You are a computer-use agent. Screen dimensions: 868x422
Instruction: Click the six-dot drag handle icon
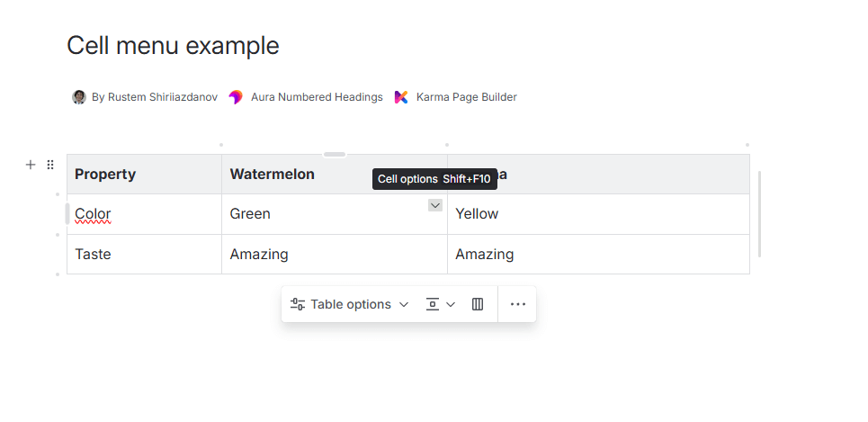(50, 165)
